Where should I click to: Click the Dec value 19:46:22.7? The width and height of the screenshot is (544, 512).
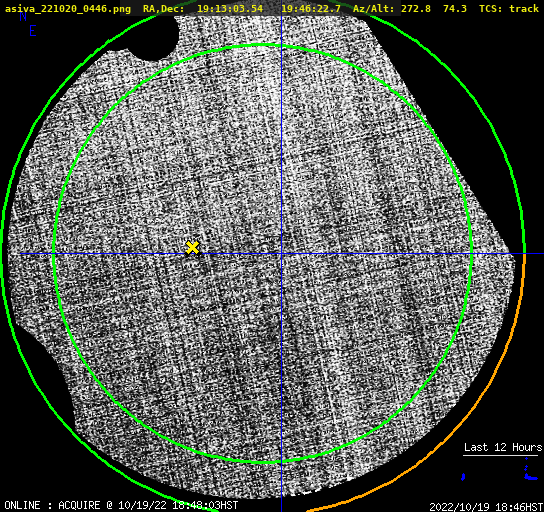311,8
